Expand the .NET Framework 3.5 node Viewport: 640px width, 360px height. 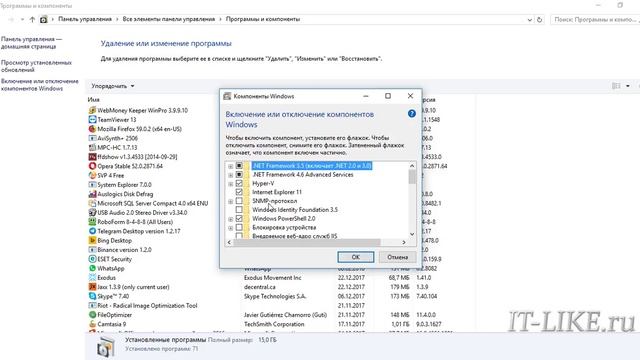coord(231,166)
